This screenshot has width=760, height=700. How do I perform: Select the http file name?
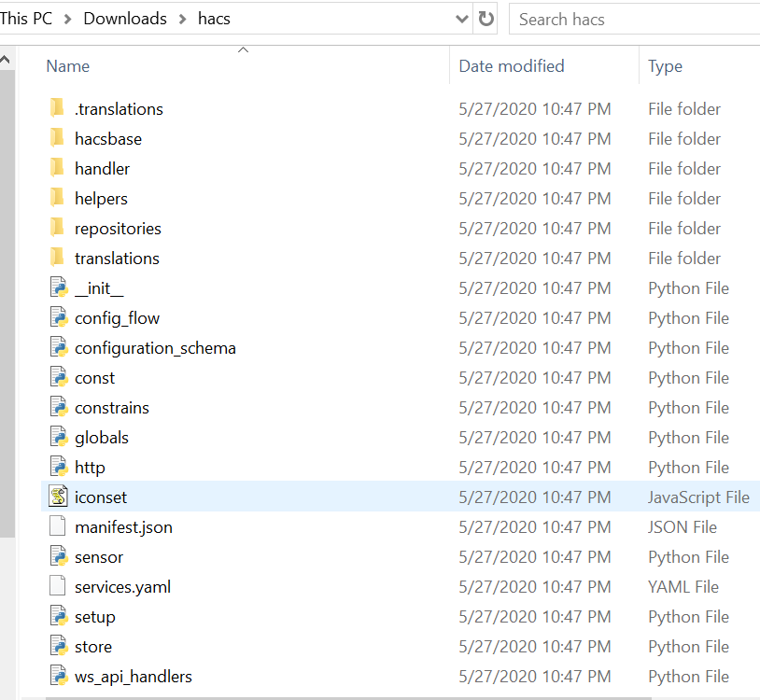click(x=90, y=468)
